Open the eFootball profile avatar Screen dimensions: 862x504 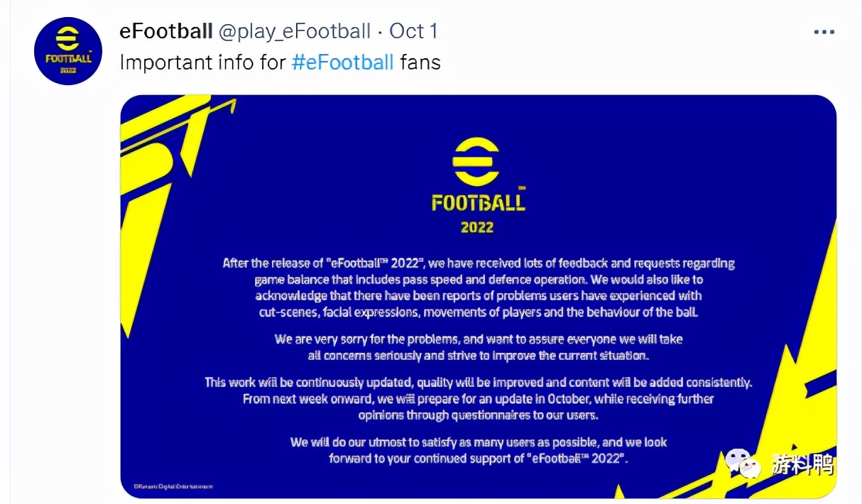click(x=68, y=51)
